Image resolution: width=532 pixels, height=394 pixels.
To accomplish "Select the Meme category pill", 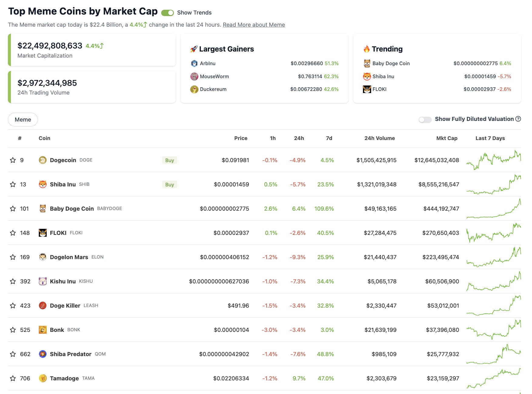I will click(x=23, y=119).
